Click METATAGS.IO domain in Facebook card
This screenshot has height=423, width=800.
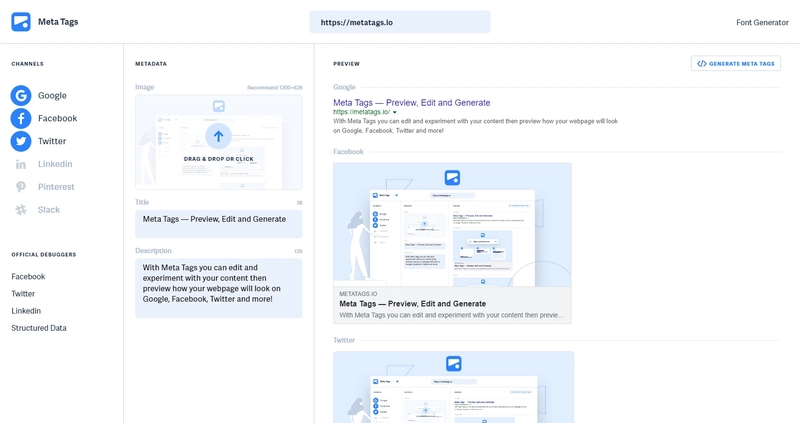tap(358, 294)
